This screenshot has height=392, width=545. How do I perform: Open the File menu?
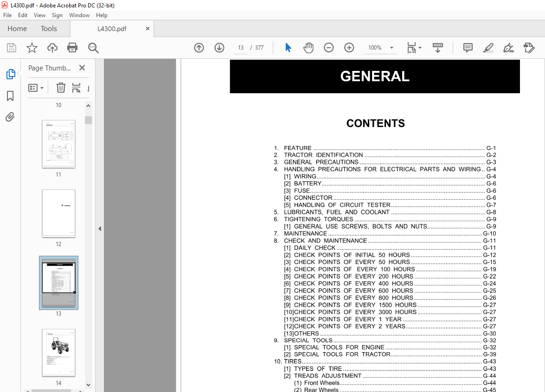7,15
